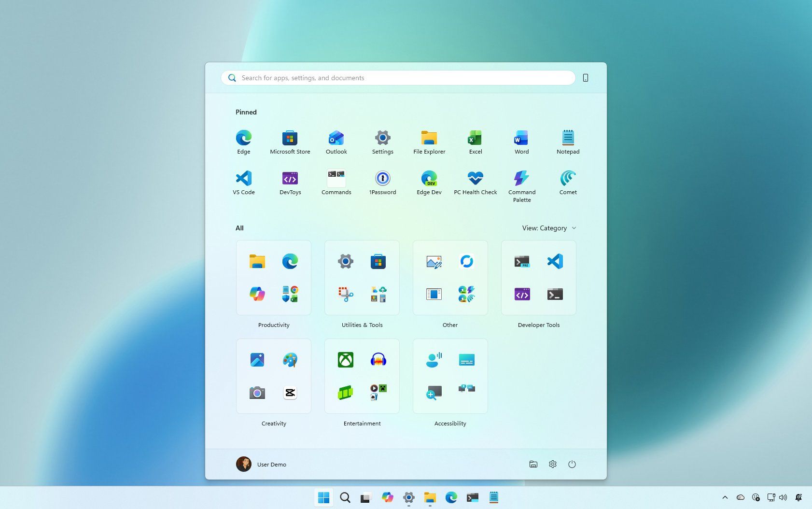Launch Command Palette pinned app
Screen dimensions: 812x509
[521, 186]
